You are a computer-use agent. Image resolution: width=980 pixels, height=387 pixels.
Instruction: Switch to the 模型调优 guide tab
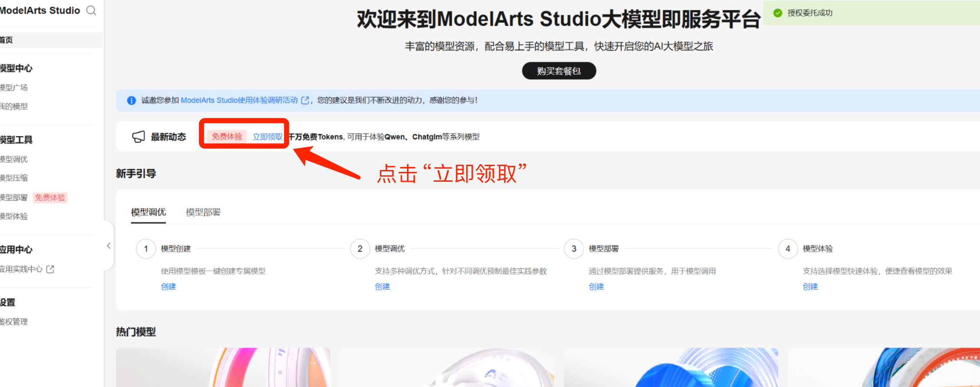(149, 212)
